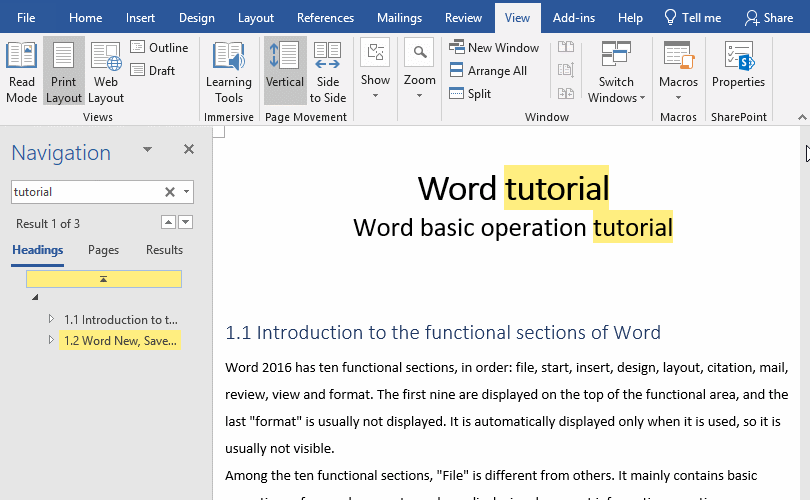Select Print Layout view

[64, 72]
